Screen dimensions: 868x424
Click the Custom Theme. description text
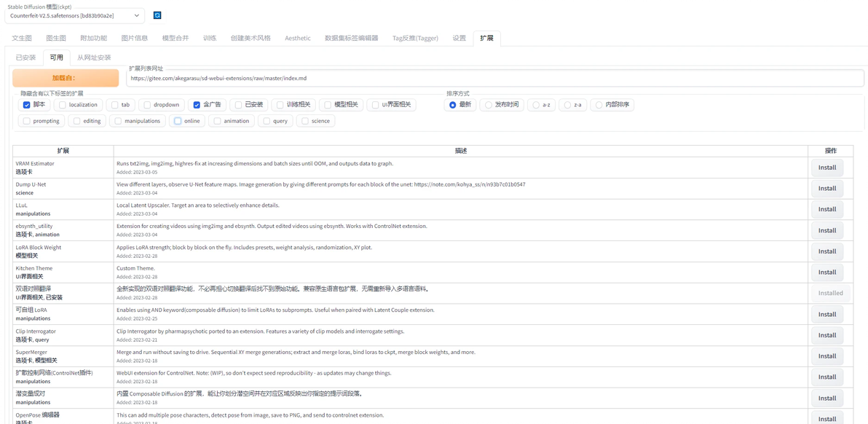(x=135, y=268)
